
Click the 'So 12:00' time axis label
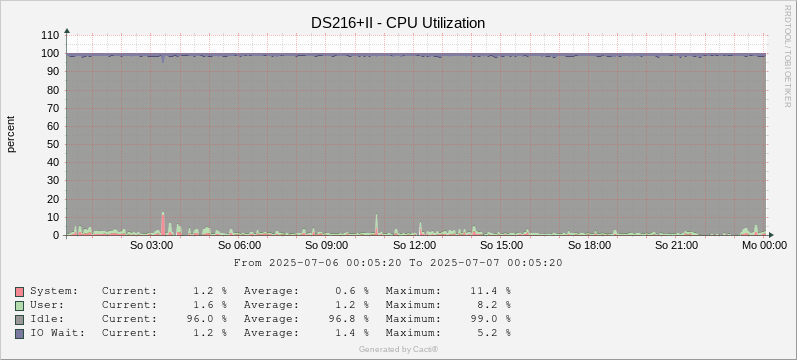(415, 246)
